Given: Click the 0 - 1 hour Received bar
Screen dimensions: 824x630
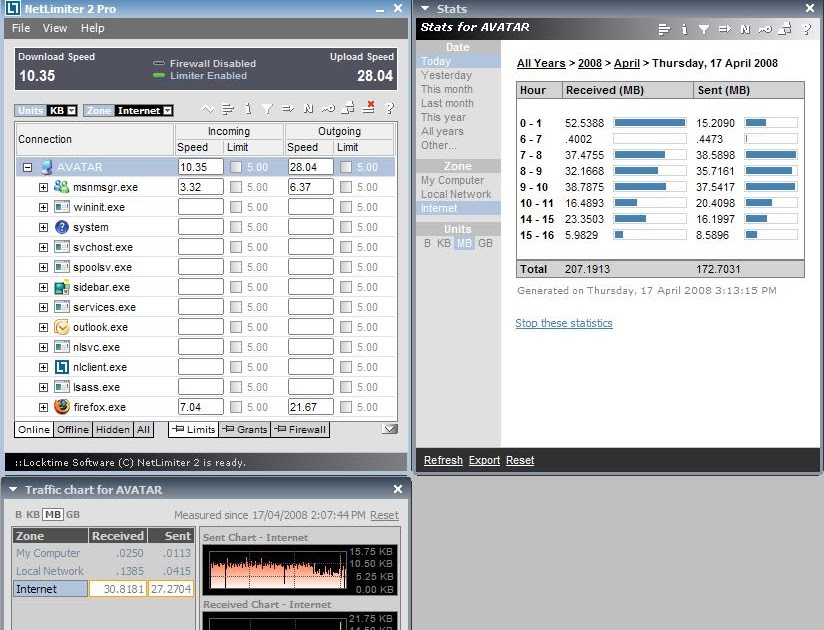Looking at the screenshot, I should coord(650,123).
